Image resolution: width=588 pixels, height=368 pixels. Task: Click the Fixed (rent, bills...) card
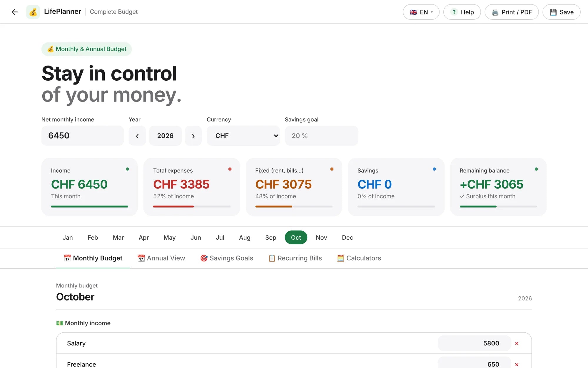click(294, 187)
